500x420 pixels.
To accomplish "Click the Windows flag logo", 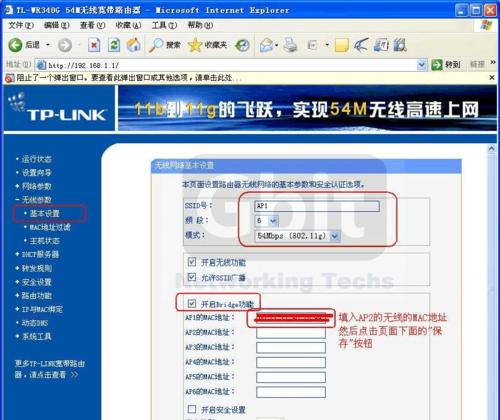I will (x=486, y=25).
